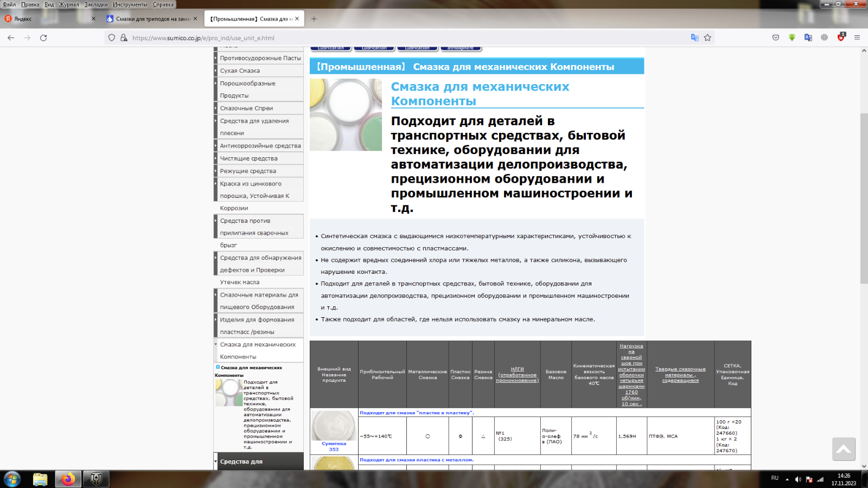Open the shield tracking protection icon
Viewport: 868px width, 488px height.
pyautogui.click(x=112, y=38)
